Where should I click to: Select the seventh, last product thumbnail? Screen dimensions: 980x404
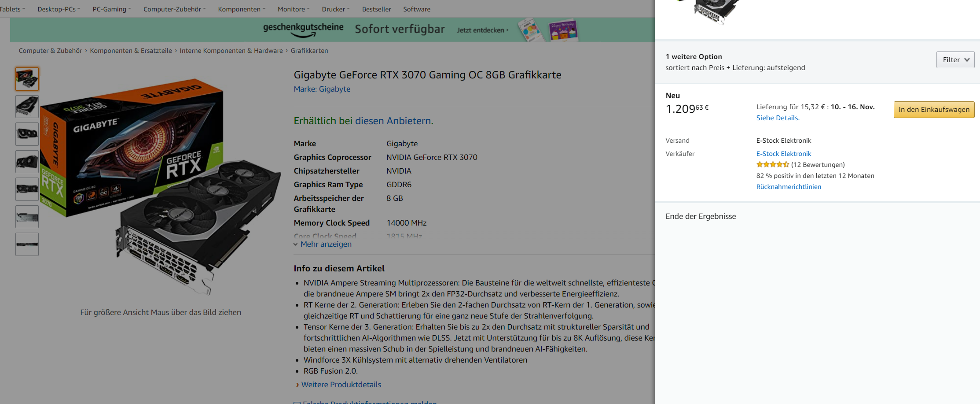coord(27,244)
